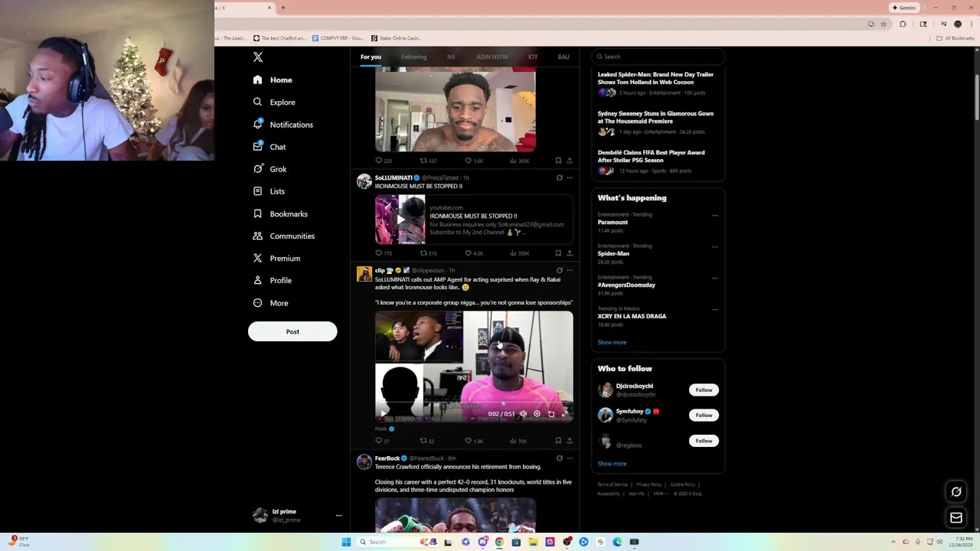Show more under What's happening
Viewport: 980px width, 551px height.
coord(612,342)
